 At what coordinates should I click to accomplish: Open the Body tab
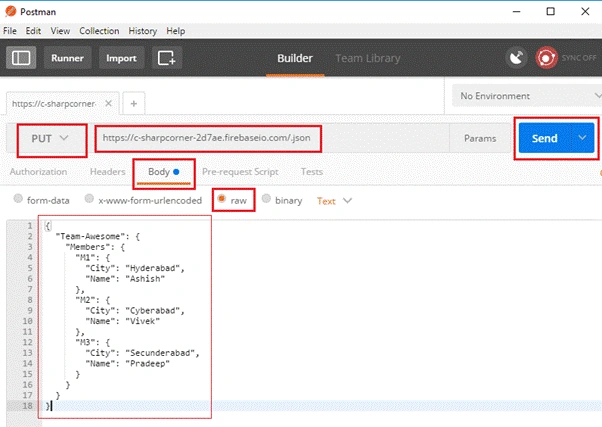point(164,172)
